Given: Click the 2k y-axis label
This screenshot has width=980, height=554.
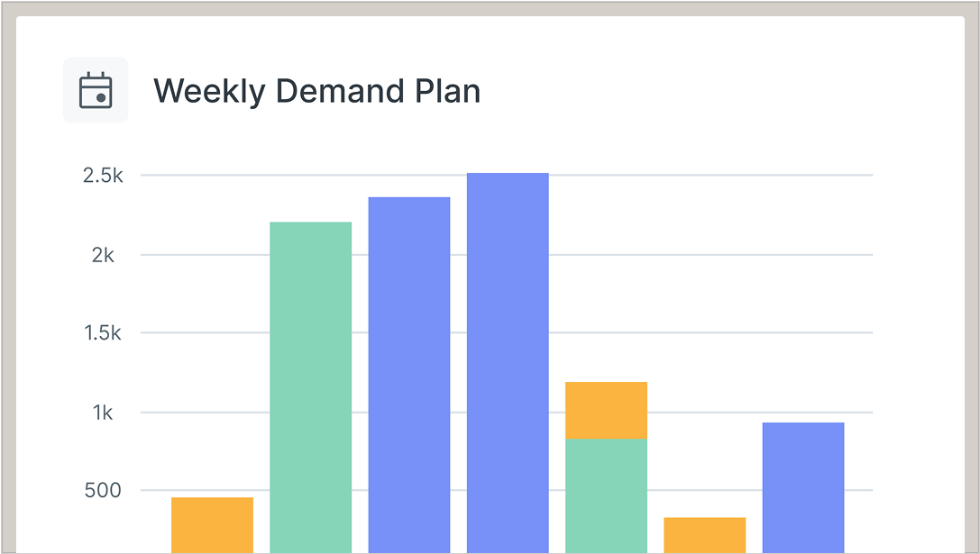Looking at the screenshot, I should point(104,255).
